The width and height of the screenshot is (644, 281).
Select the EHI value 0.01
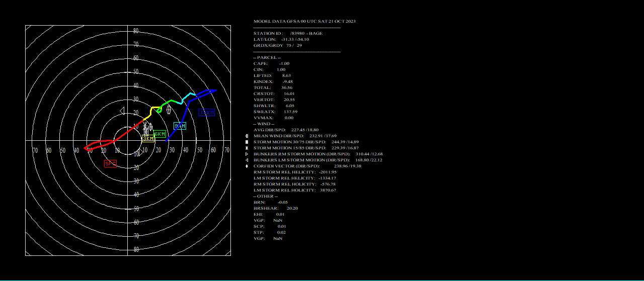pos(280,214)
